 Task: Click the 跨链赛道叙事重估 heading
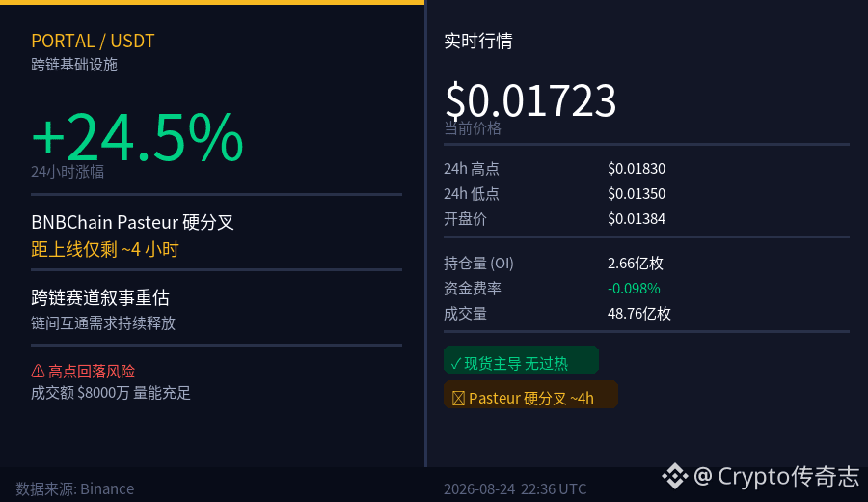pos(100,298)
